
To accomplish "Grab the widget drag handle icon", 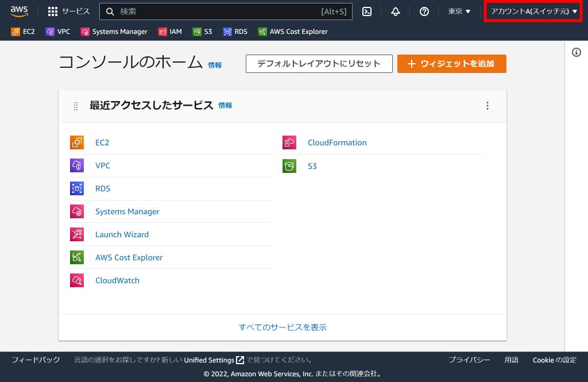I will (x=76, y=106).
